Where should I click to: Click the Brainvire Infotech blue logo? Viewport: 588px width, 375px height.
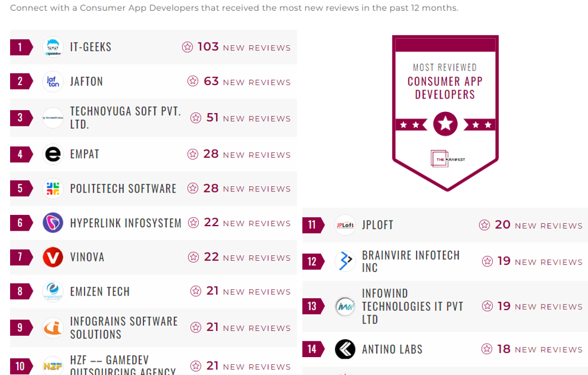[x=345, y=261]
